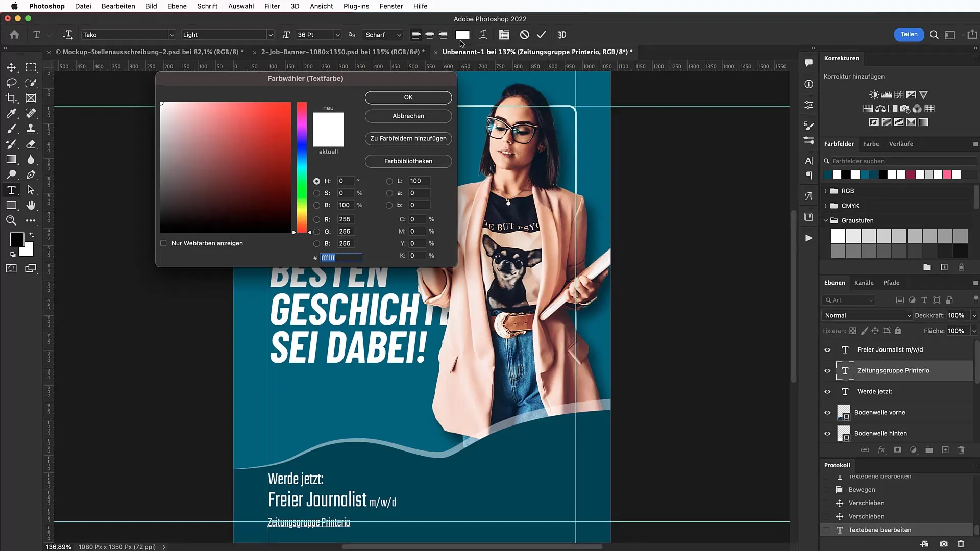Enable Nur Webfarben anzeigen checkbox
The image size is (980, 551).
[x=163, y=243]
